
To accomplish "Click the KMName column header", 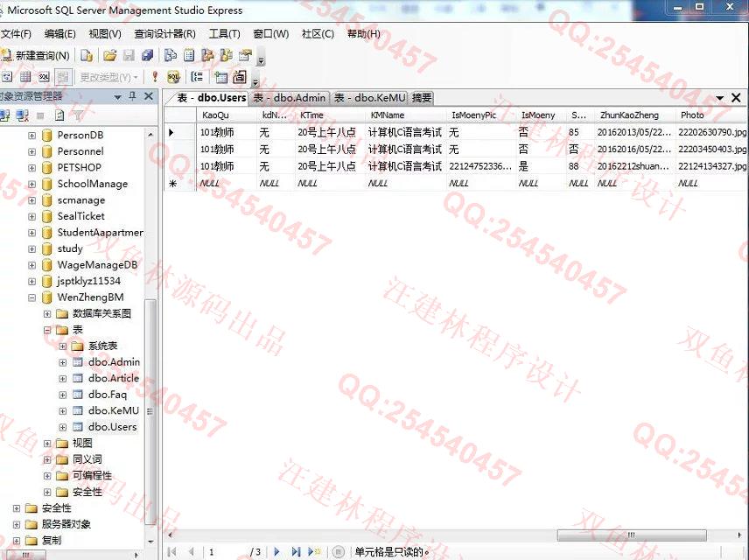I will [405, 115].
